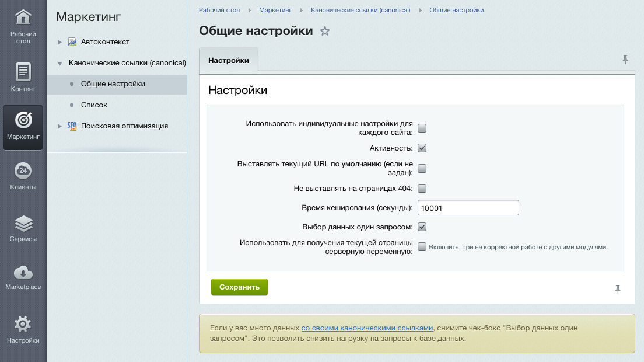Open the Сервисы sidebar section
This screenshot has width=644, height=362.
(x=23, y=227)
